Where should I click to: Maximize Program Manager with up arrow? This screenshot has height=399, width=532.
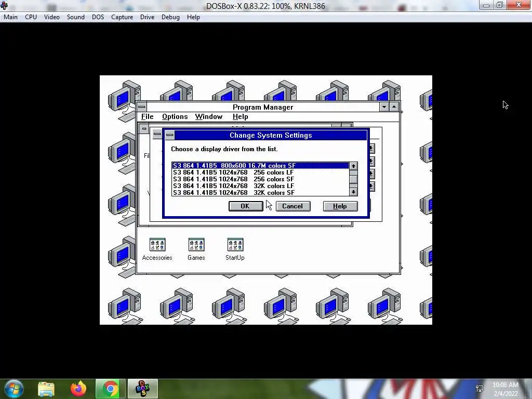tap(394, 107)
